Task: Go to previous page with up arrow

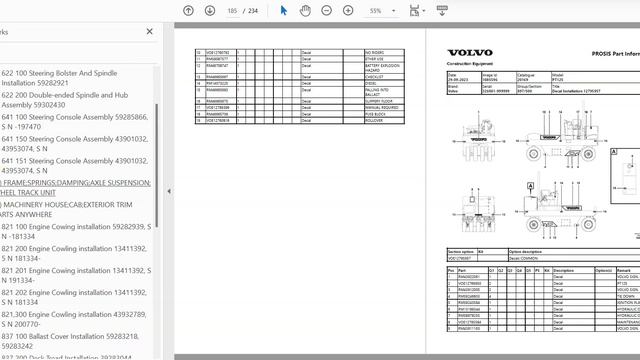Action: click(188, 11)
